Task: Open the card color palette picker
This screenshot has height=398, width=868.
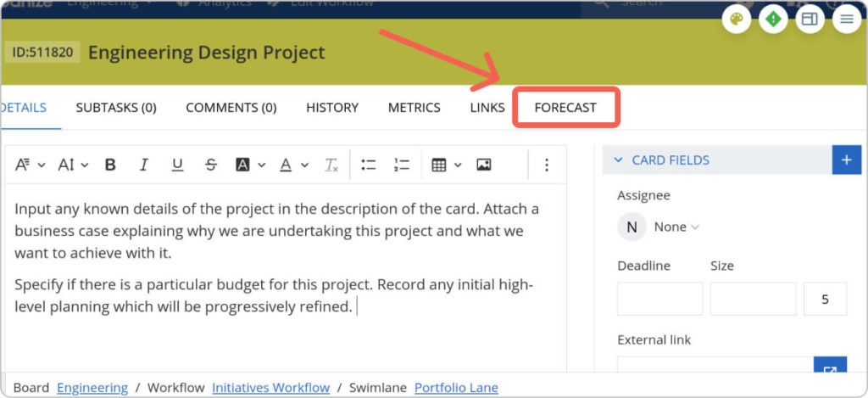Action: (x=737, y=20)
